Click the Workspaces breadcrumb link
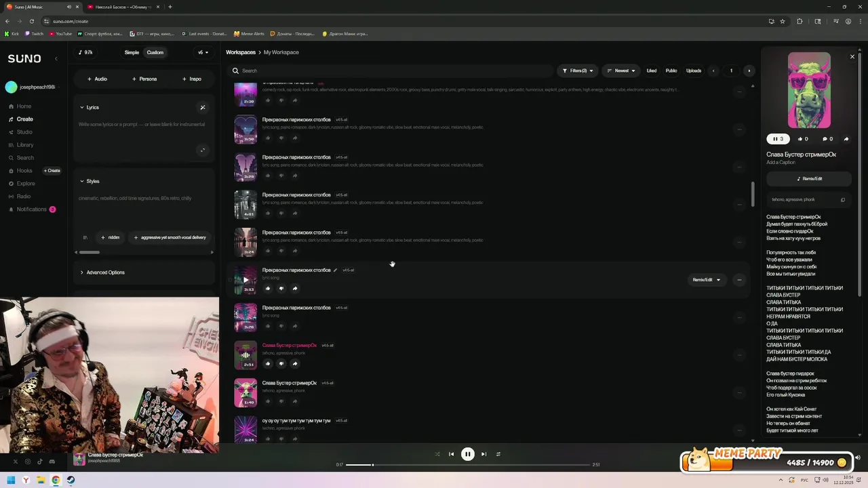Viewport: 868px width, 488px height. pos(241,52)
